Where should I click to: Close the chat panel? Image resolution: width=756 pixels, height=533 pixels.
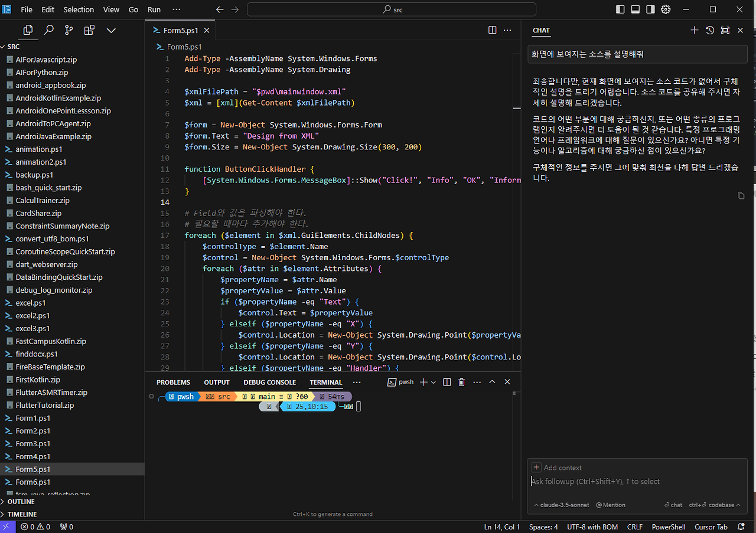(x=741, y=30)
